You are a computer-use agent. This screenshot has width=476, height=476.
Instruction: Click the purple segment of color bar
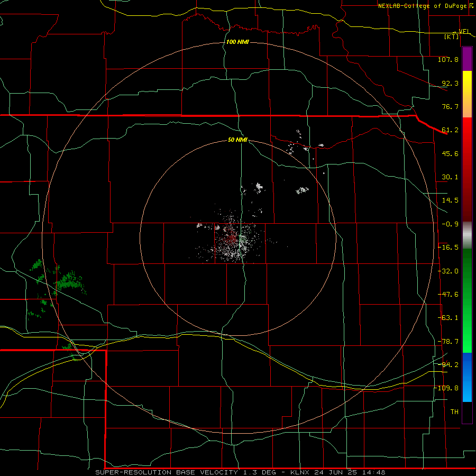click(467, 59)
